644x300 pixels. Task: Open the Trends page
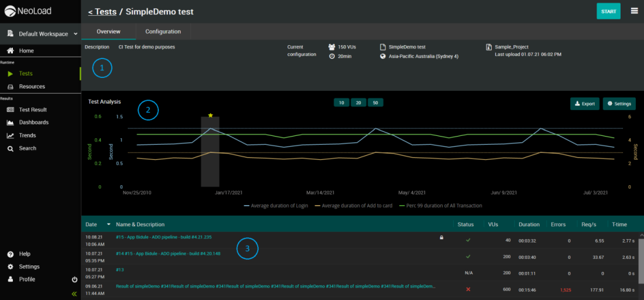(x=27, y=135)
